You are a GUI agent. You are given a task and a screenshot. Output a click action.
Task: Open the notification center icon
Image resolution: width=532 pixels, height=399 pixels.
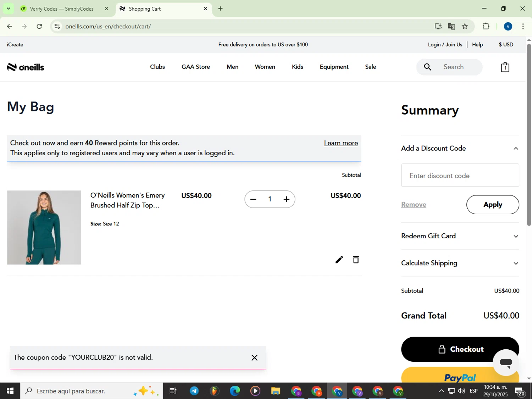(x=520, y=392)
